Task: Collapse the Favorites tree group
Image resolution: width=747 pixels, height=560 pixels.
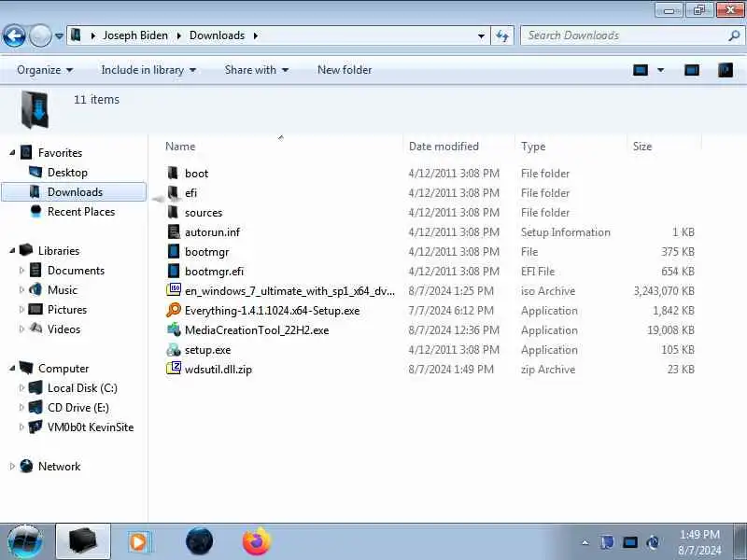Action: tap(12, 152)
